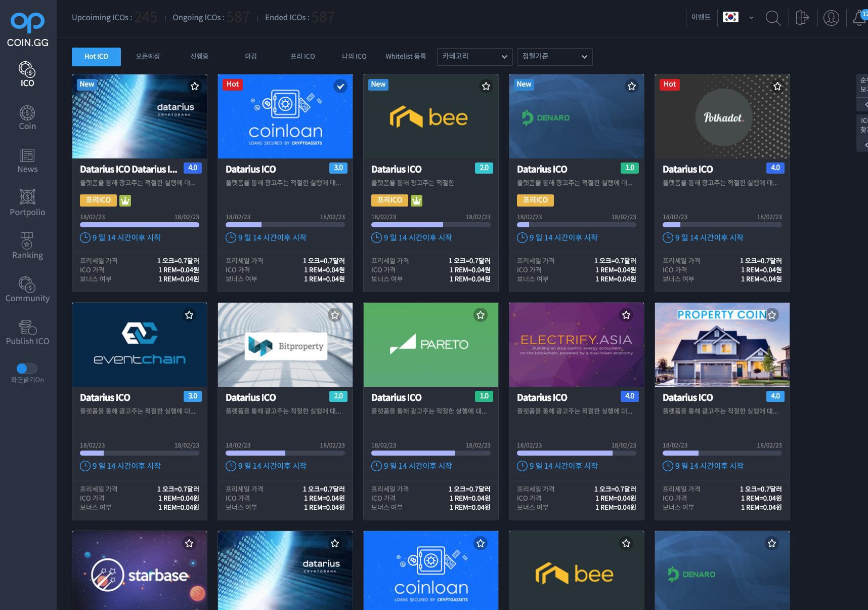Open the 정렬기준 sort dropdown
Viewport: 868px width, 610px height.
[x=554, y=57]
